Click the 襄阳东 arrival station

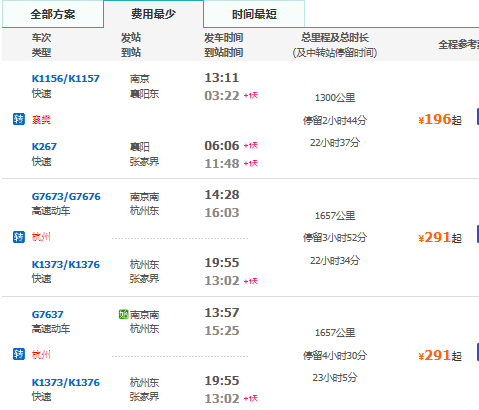tap(144, 94)
